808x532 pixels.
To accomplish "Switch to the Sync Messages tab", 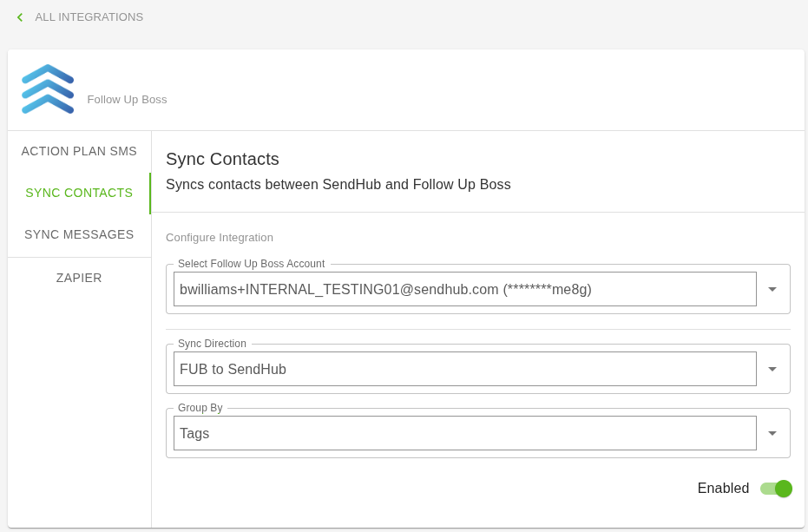I will (x=79, y=234).
